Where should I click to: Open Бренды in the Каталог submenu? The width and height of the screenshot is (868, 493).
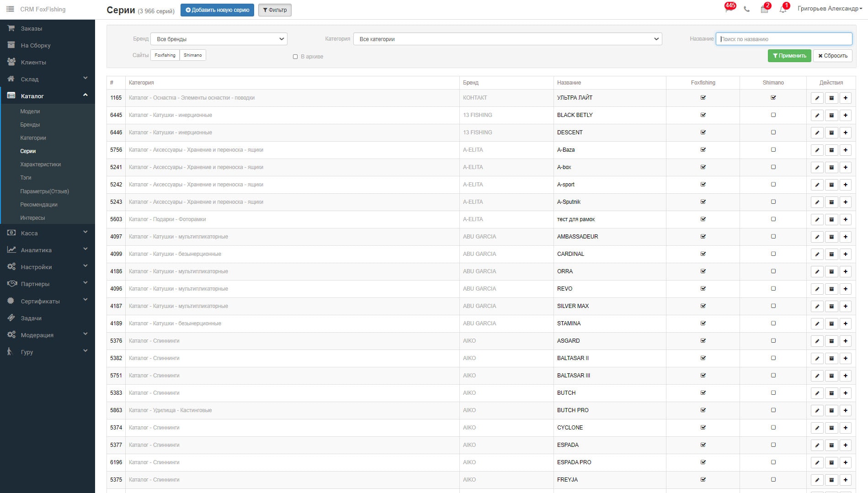pos(30,125)
